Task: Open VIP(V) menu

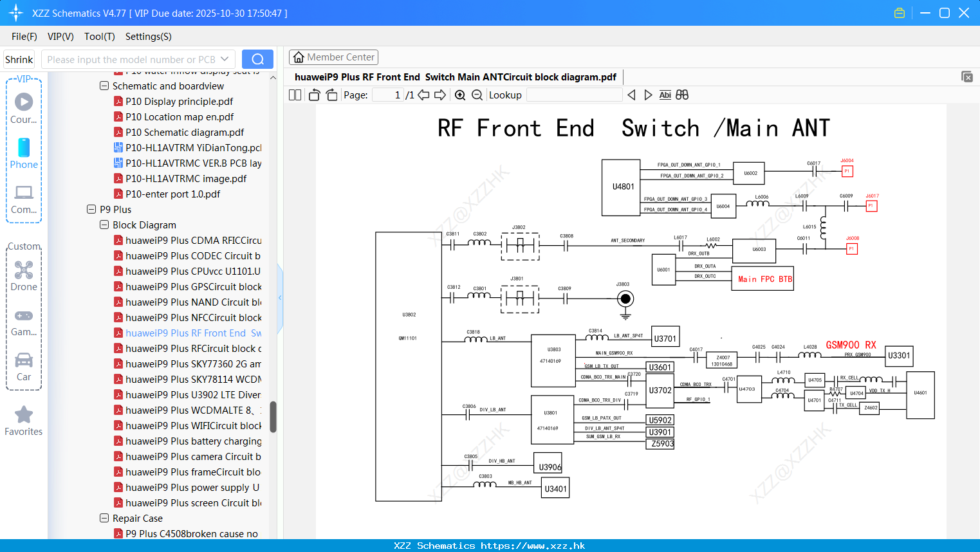Action: point(60,37)
